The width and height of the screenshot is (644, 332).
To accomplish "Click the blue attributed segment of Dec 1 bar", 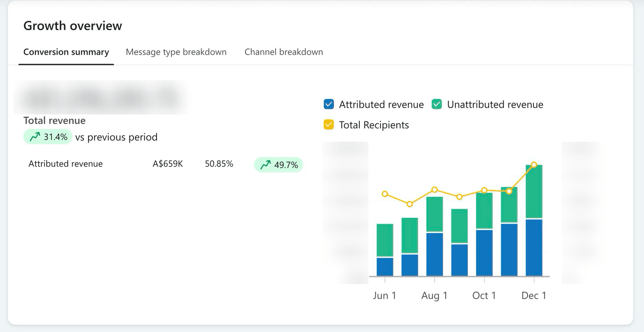I will pyautogui.click(x=534, y=248).
